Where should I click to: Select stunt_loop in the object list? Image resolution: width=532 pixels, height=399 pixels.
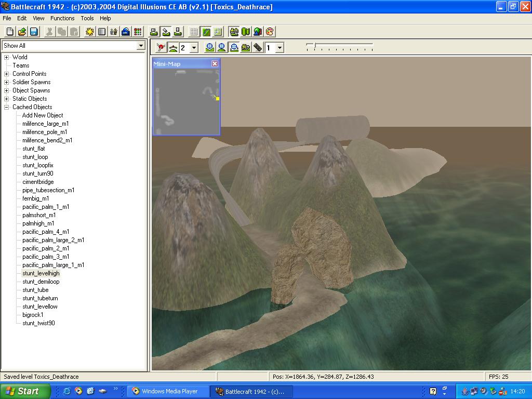[35, 157]
